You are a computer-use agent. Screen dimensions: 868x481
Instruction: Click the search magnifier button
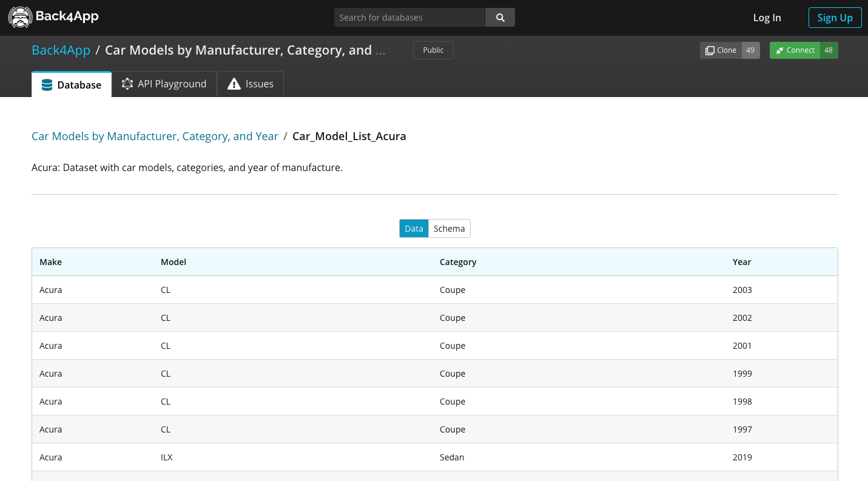(x=500, y=18)
